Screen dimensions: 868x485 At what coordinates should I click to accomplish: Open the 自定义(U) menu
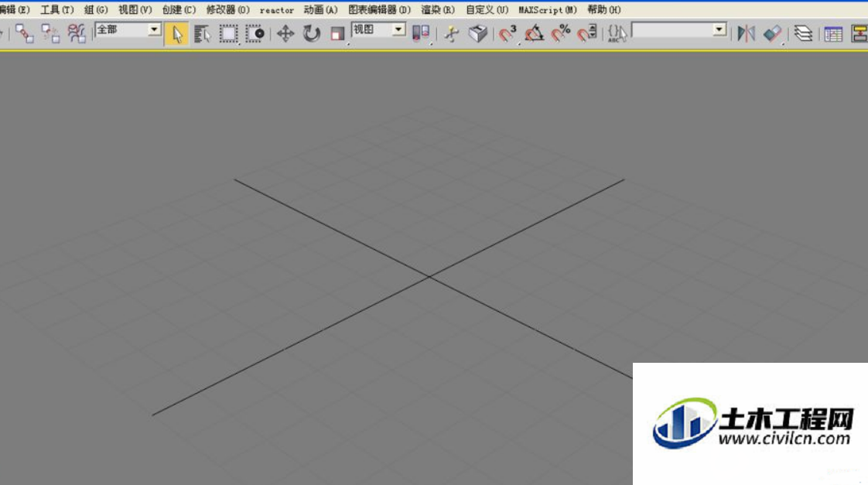tap(487, 10)
